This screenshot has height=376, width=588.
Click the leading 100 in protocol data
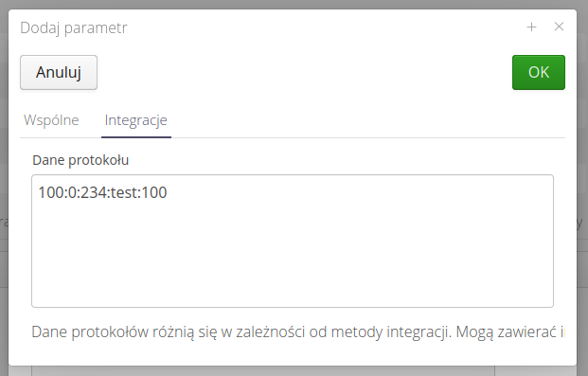point(51,192)
